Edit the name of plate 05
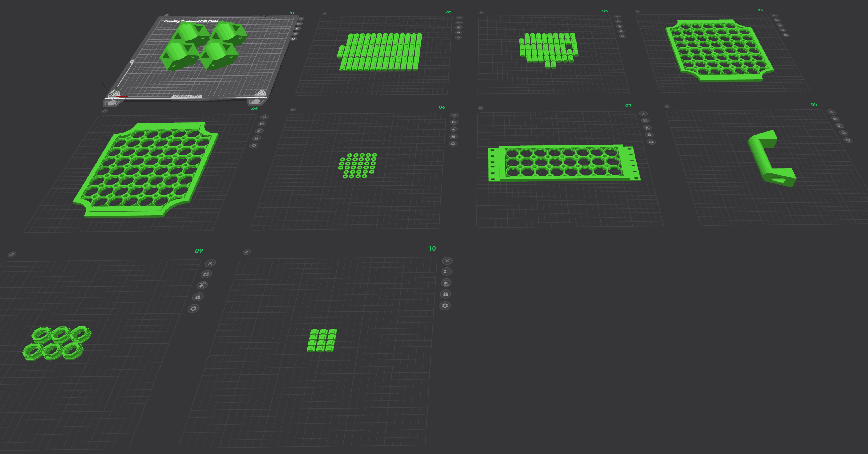The image size is (868, 454). (104, 111)
